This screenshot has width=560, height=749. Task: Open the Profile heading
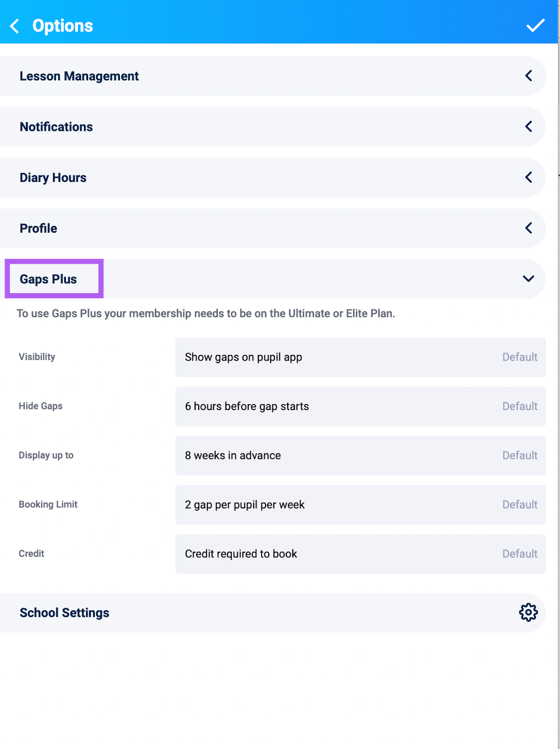point(39,228)
